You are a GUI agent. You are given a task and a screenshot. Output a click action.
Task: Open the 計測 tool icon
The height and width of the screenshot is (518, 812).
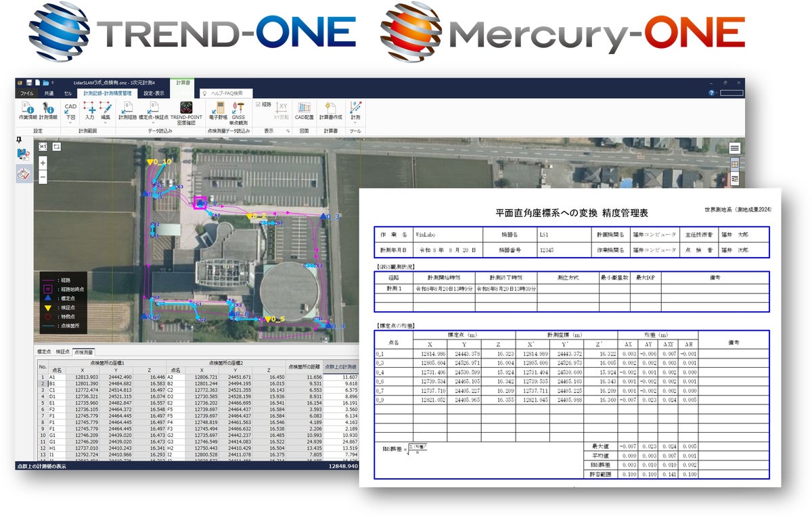(x=355, y=111)
